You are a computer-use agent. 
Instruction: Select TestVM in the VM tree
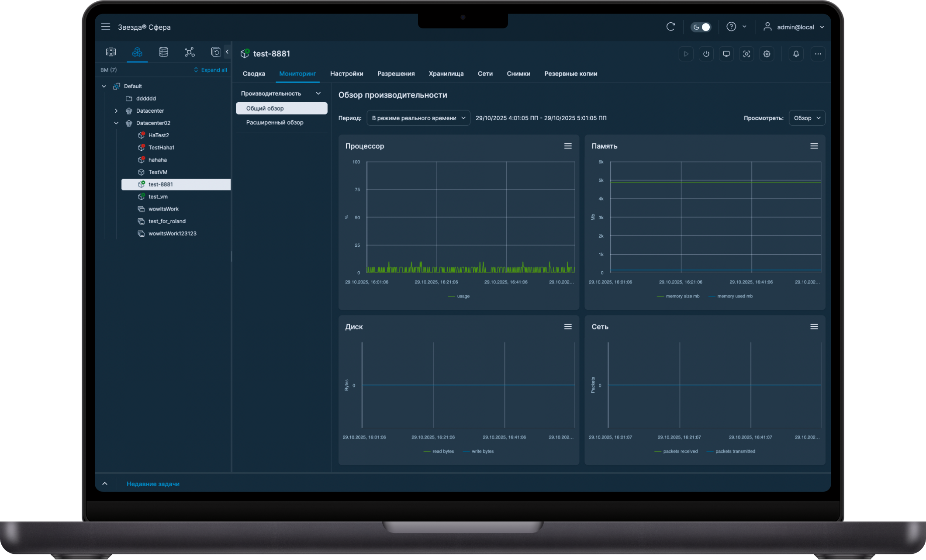click(x=158, y=172)
